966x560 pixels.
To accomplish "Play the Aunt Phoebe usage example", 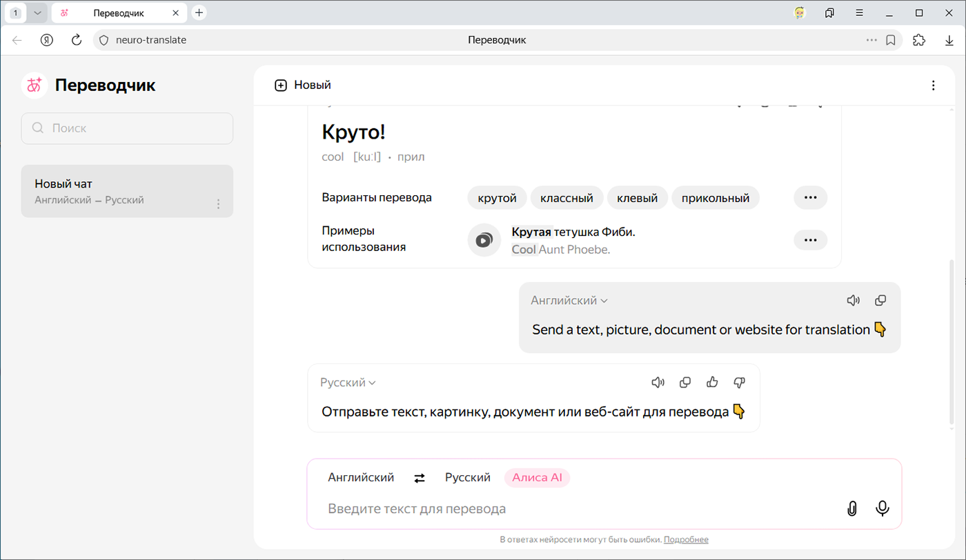I will [x=484, y=240].
